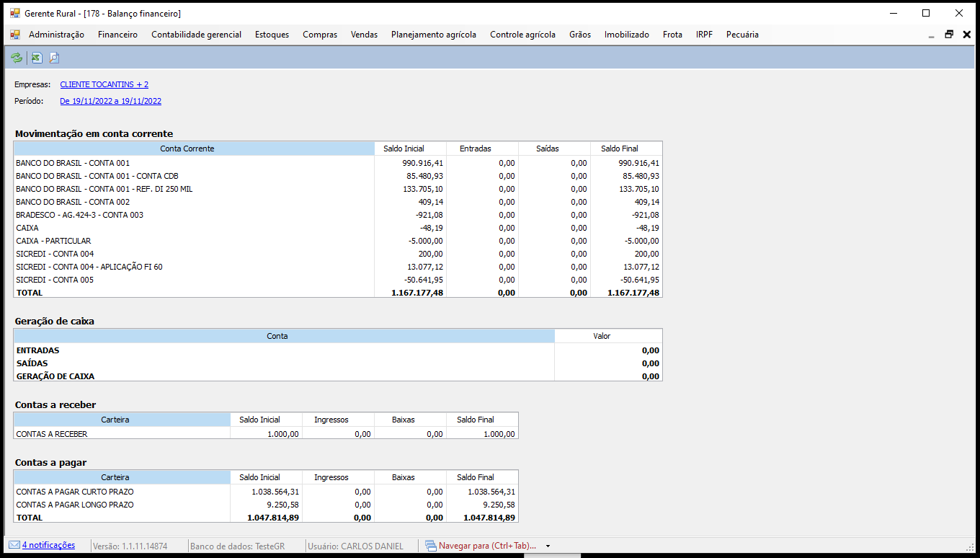980x558 pixels.
Task: Open the Grãos menu
Action: 580,35
